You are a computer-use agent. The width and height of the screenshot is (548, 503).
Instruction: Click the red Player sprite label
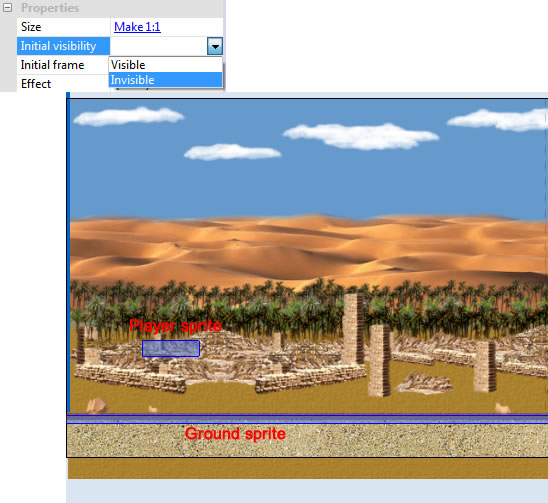point(175,326)
